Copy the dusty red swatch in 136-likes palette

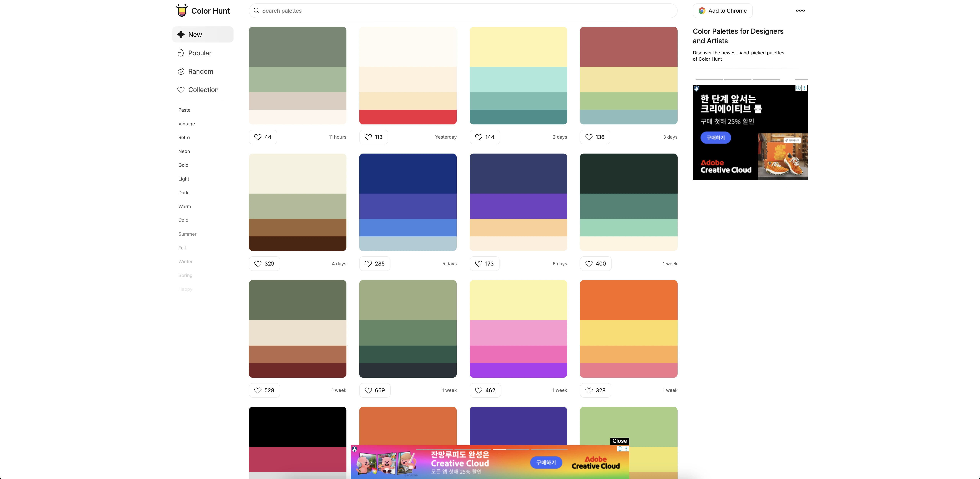click(628, 47)
